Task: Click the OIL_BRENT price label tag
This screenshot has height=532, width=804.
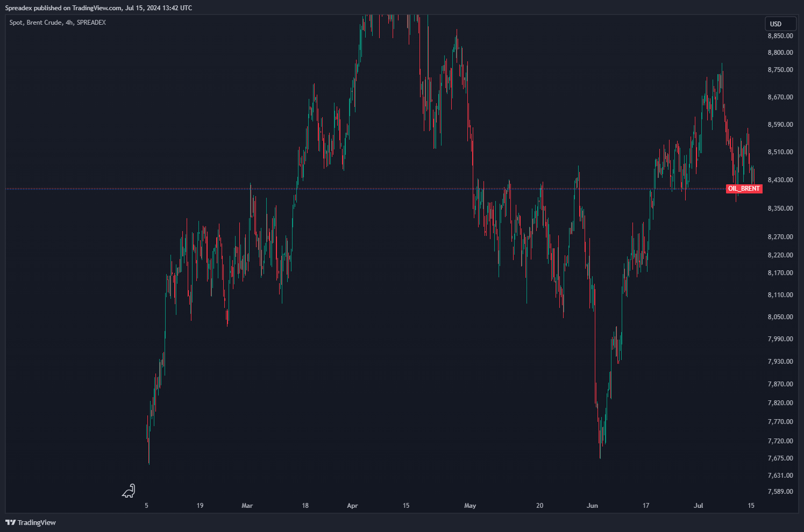Action: click(x=744, y=189)
